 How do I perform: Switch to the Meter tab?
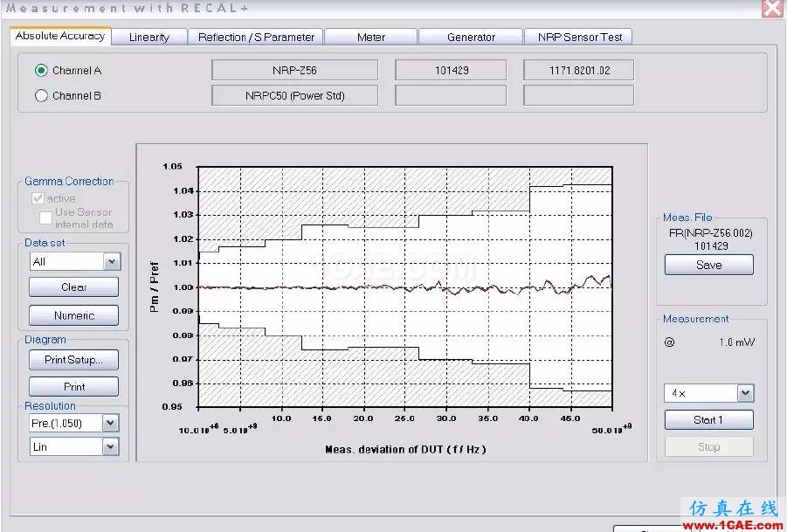[371, 38]
